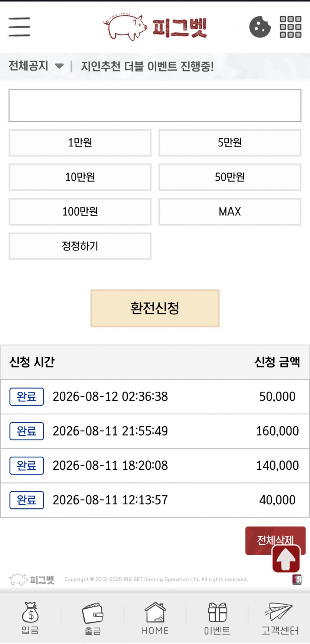Screen dimensions: 310x644
Task: Tap the pig logo in the header
Action: tap(155, 27)
